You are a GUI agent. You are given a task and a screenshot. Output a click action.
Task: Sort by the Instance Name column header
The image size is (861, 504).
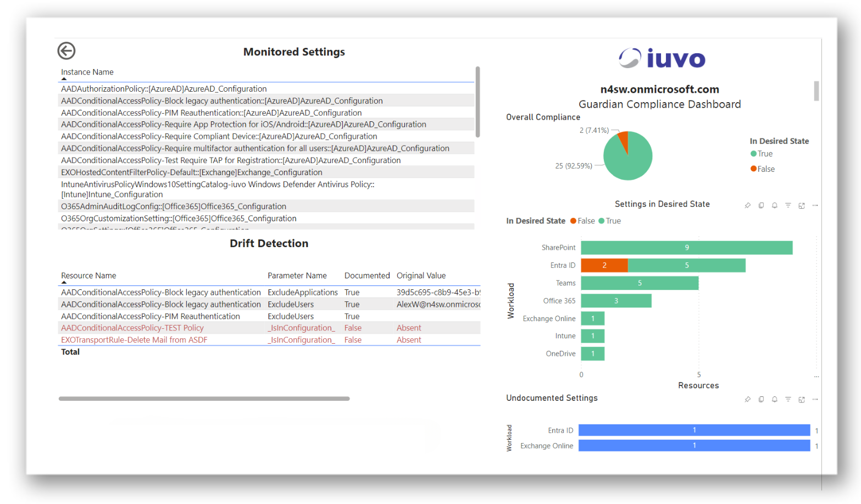click(87, 72)
